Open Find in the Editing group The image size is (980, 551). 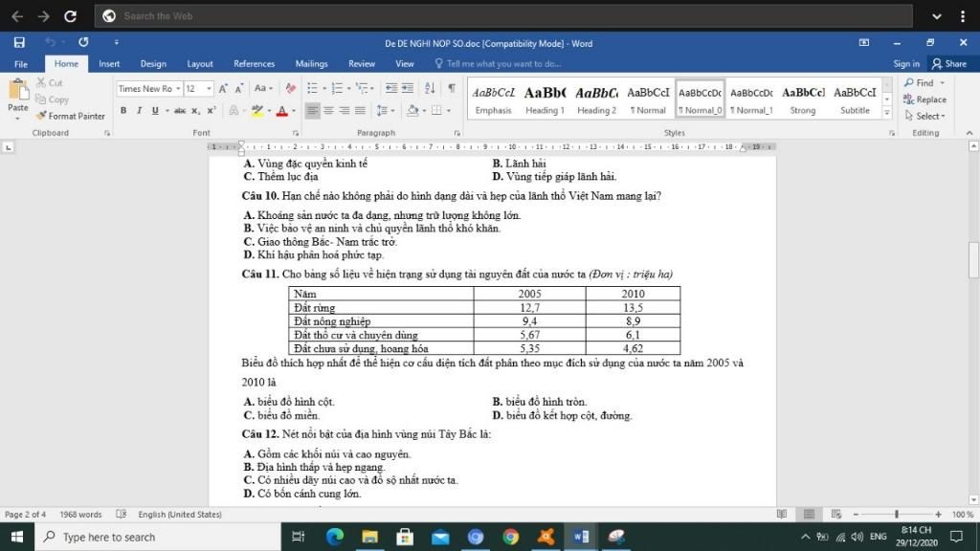pos(924,82)
